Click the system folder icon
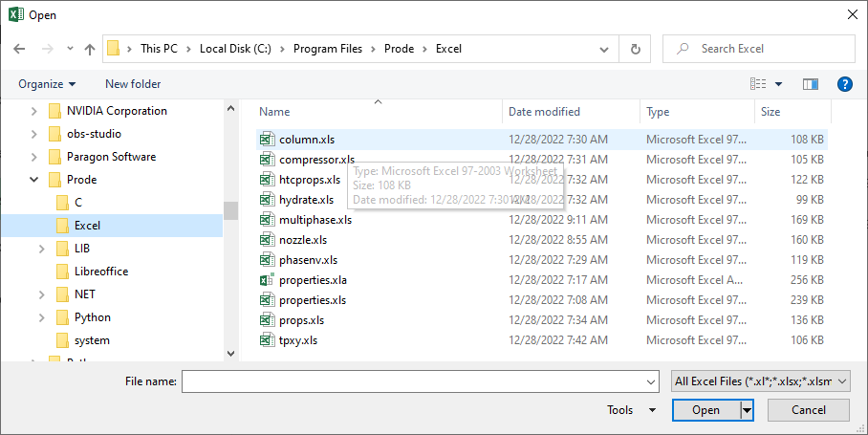 point(62,340)
